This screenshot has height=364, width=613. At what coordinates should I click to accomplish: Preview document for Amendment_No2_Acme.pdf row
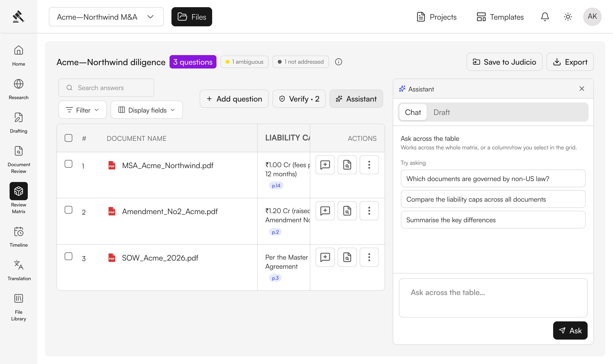click(x=347, y=211)
